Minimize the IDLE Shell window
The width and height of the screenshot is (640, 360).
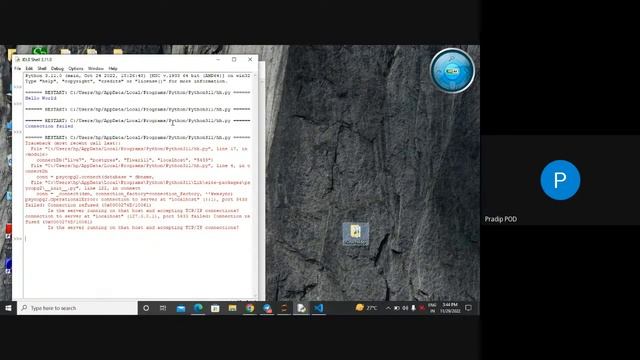[218, 60]
